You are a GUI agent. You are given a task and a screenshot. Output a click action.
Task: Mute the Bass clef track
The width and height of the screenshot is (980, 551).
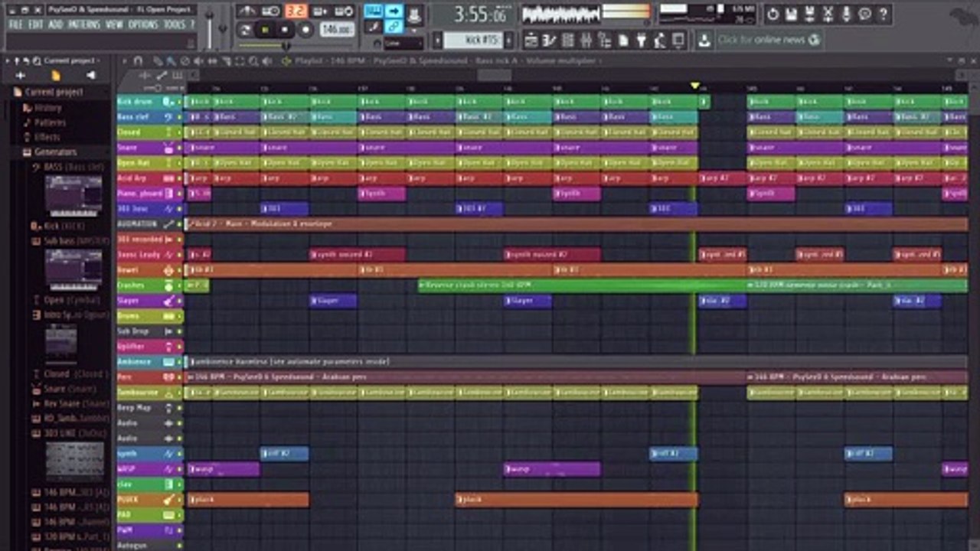click(180, 117)
